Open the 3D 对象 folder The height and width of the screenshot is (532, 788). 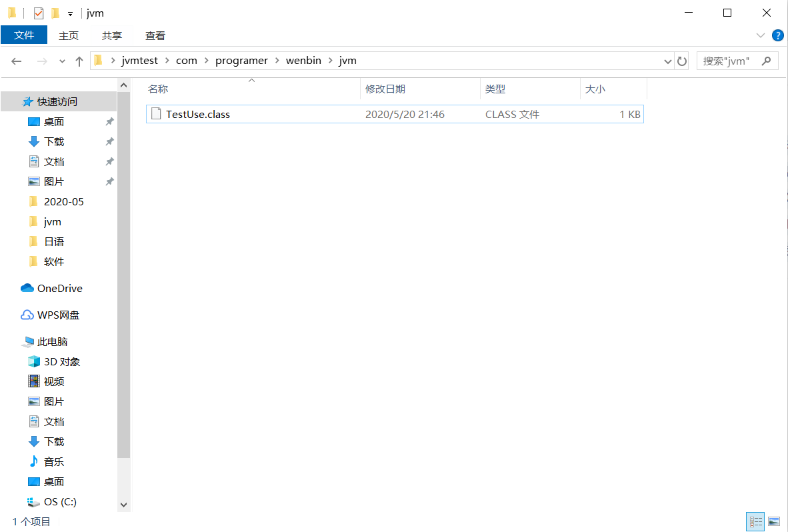62,361
